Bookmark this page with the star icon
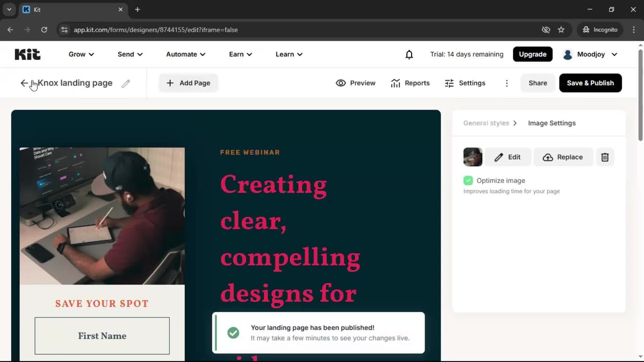 point(561,29)
